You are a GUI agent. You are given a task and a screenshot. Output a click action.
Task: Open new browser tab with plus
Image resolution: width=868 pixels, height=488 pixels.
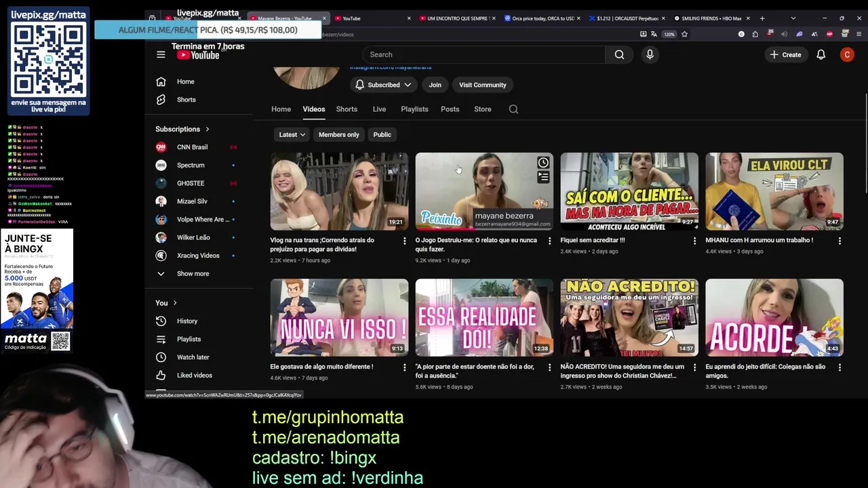(x=762, y=18)
